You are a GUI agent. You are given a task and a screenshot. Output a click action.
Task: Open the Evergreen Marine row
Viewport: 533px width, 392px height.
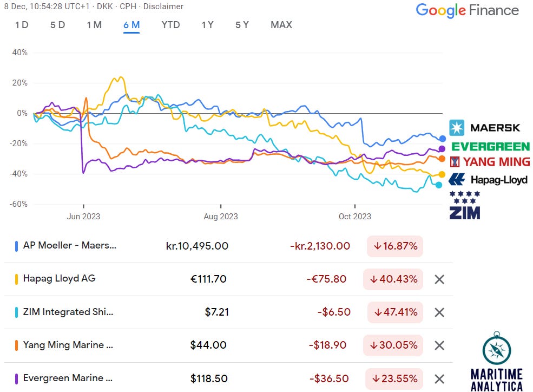228,378
